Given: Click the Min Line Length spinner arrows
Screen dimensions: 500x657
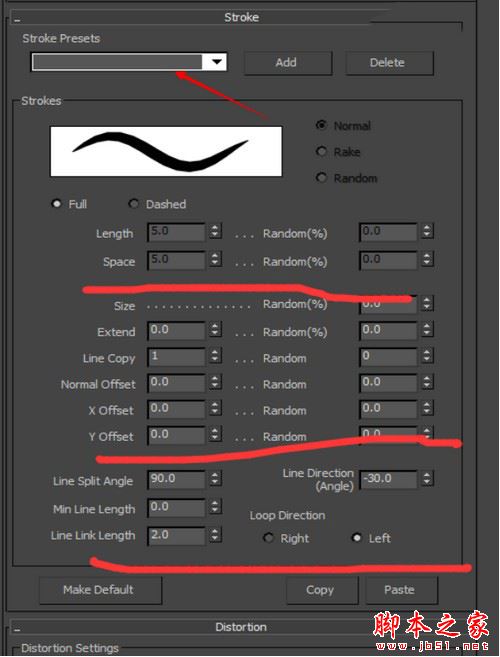Looking at the screenshot, I should click(215, 507).
